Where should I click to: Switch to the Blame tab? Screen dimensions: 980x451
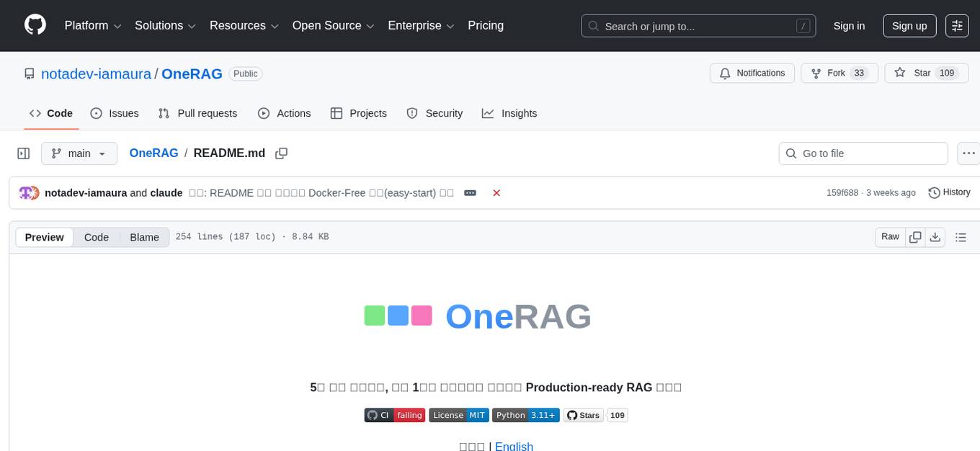point(144,236)
